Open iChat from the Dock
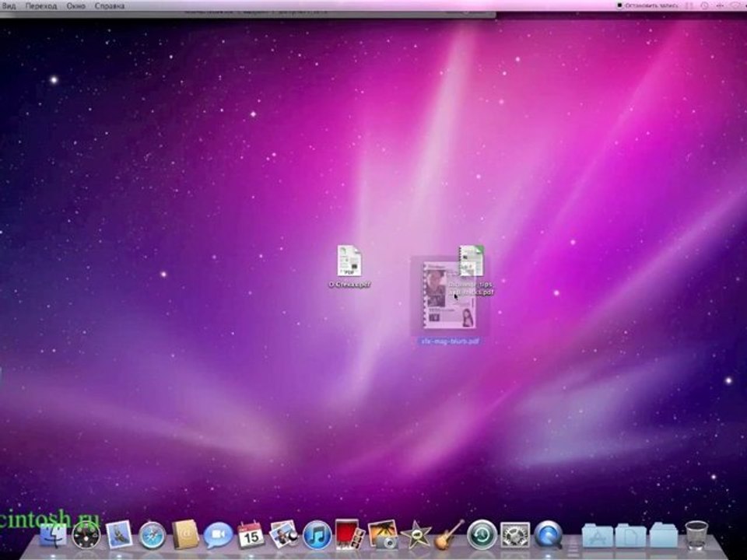 pos(218,535)
